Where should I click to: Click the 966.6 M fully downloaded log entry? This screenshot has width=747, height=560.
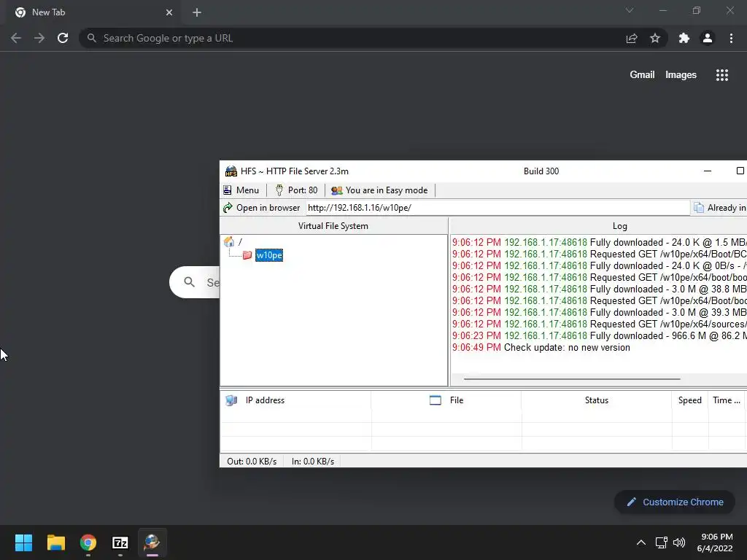tap(600, 335)
